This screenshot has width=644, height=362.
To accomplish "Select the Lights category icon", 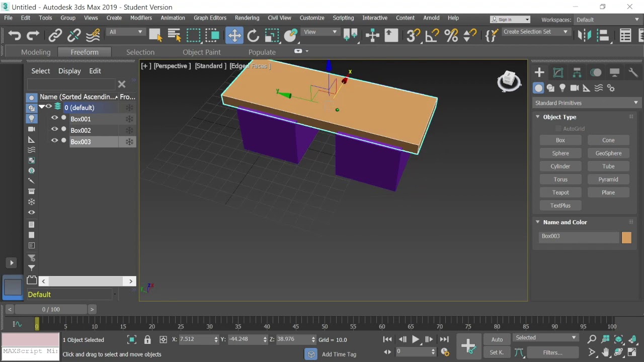I will point(562,88).
